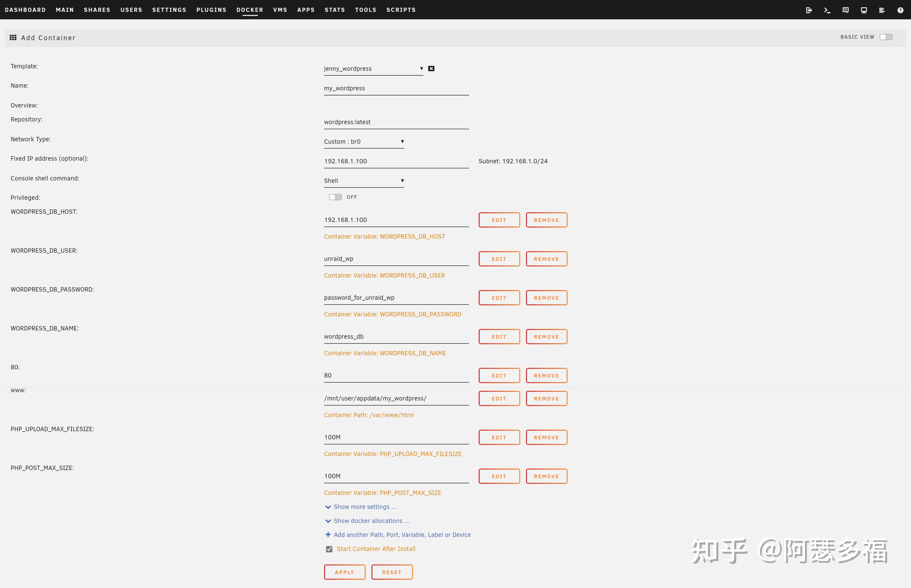Open the Settings menu item
Screen dimensions: 911x588
[169, 10]
